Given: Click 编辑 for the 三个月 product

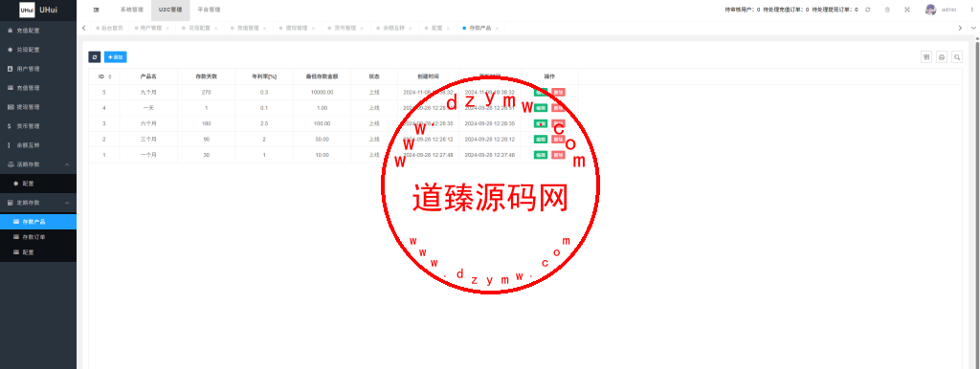Looking at the screenshot, I should click(541, 140).
